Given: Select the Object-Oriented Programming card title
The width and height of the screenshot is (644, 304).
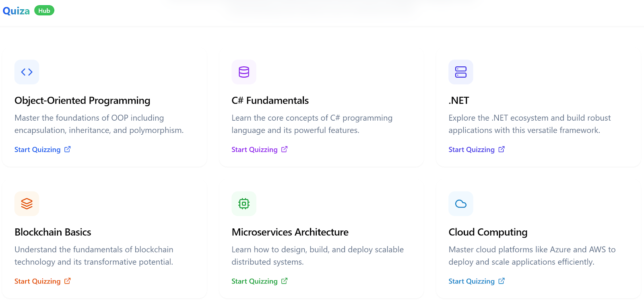Looking at the screenshot, I should click(x=82, y=101).
